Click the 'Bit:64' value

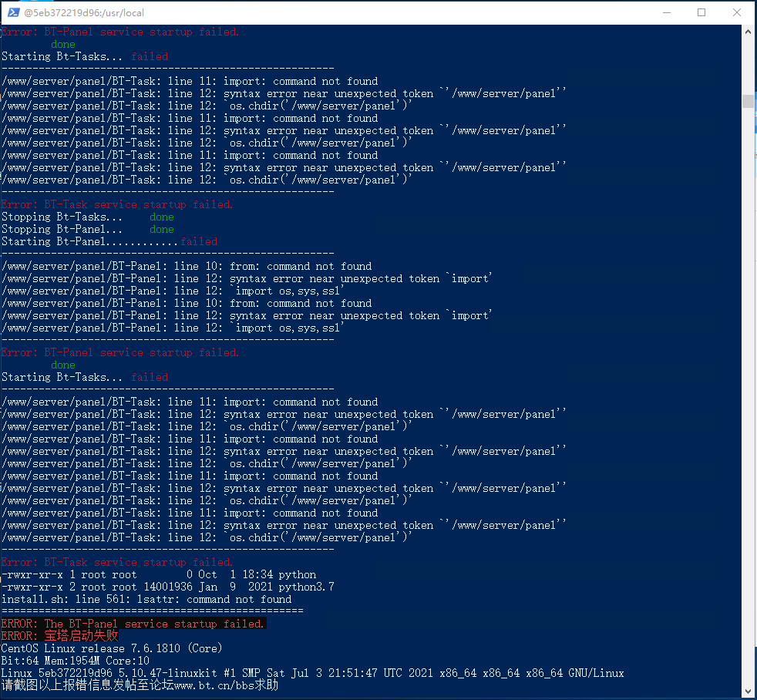20,661
